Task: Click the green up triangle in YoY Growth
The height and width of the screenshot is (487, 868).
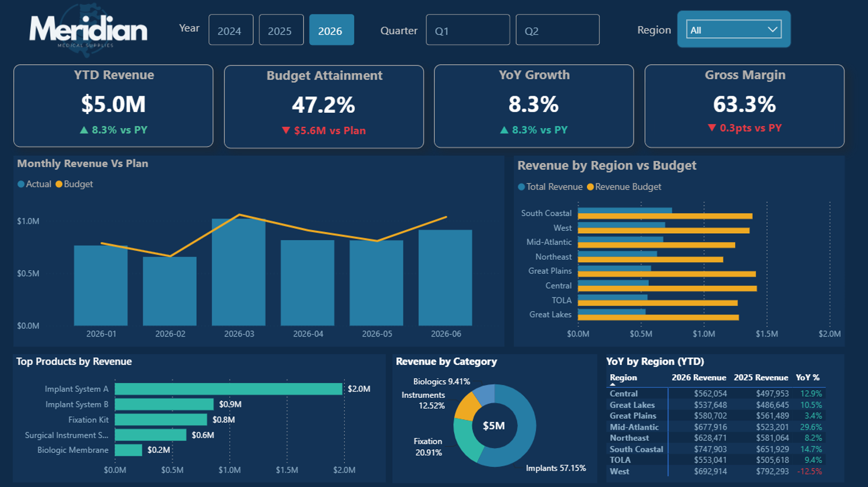Action: (x=504, y=130)
